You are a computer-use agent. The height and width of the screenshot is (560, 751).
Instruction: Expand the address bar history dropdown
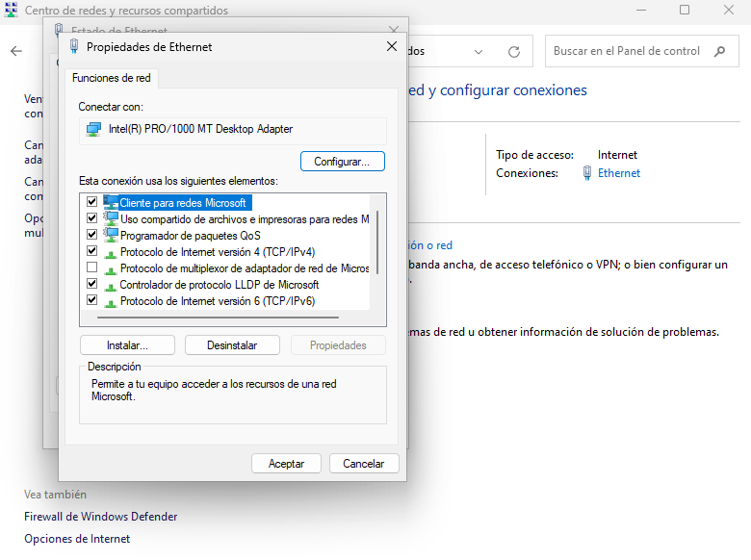(479, 52)
